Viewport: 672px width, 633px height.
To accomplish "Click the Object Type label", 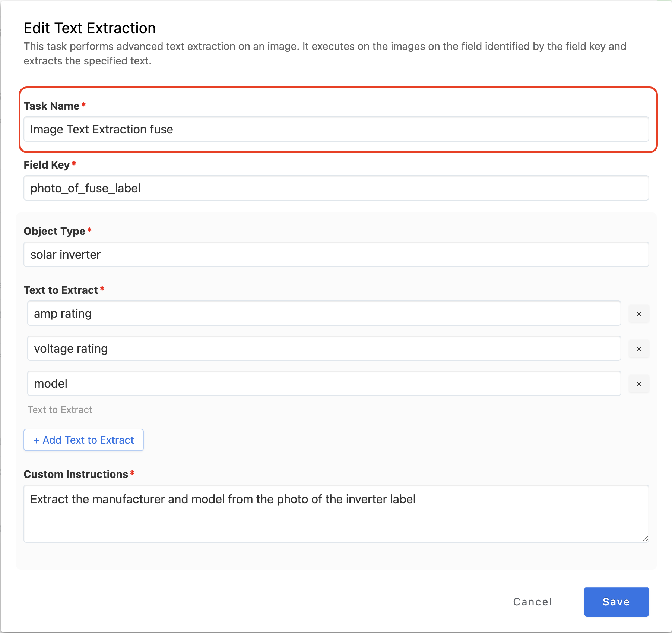I will (54, 231).
